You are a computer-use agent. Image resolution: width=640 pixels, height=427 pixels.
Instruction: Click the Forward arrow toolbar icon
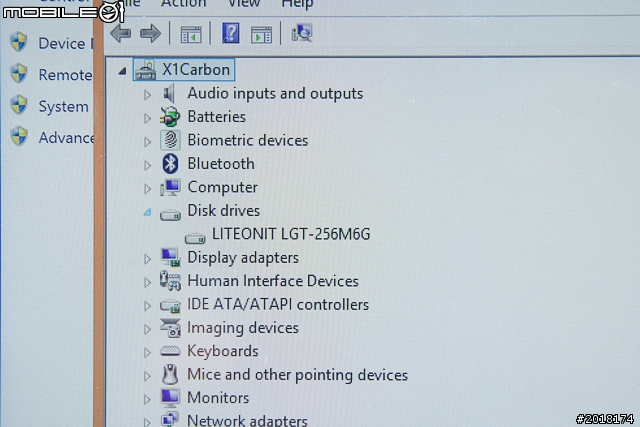150,33
